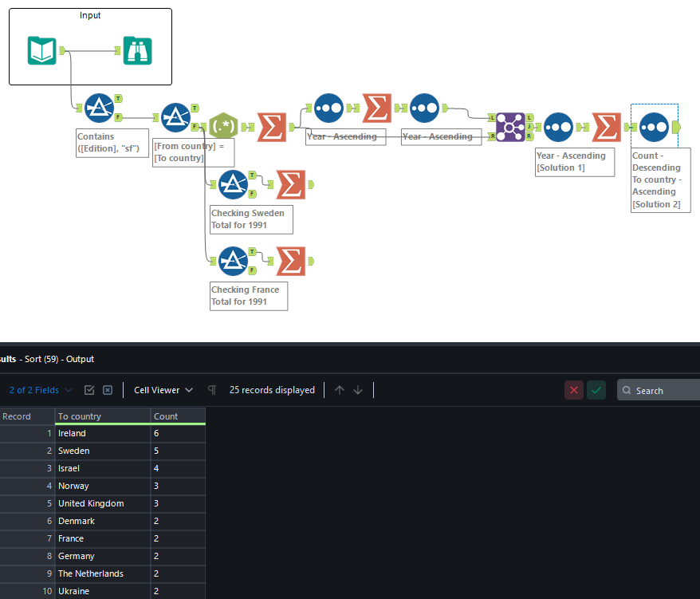Screen dimensions: 700x599
Task: Click the Count value 5 for Sweden
Action: [x=178, y=451]
